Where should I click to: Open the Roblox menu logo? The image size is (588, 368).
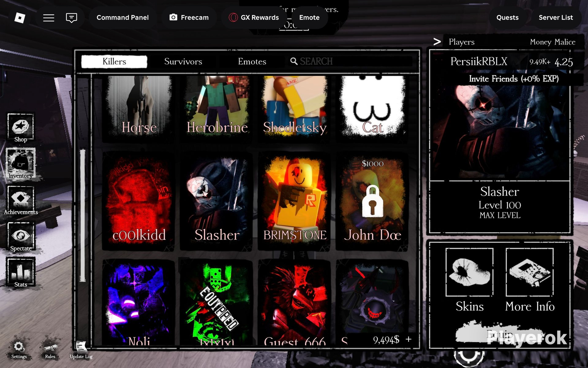(x=19, y=18)
